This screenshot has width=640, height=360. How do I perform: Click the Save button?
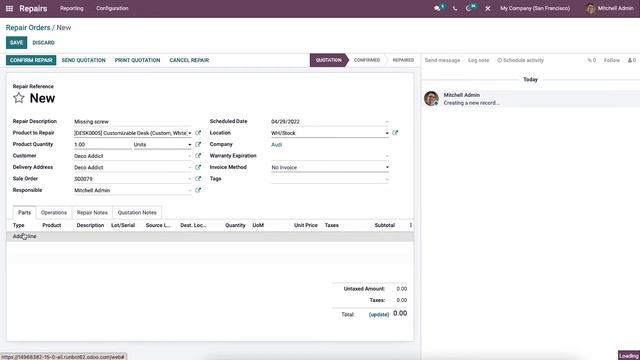pyautogui.click(x=16, y=42)
